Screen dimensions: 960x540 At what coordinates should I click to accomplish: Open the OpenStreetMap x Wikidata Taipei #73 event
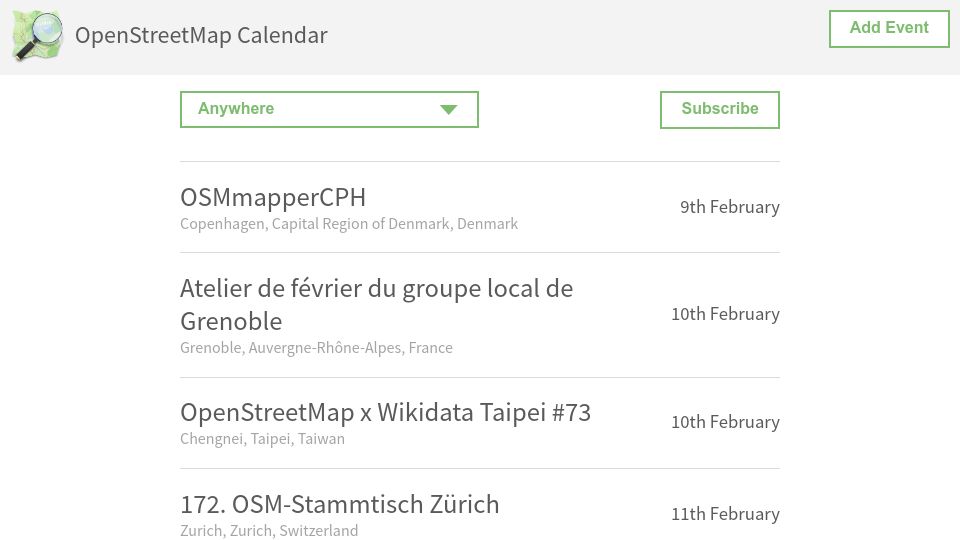point(385,412)
